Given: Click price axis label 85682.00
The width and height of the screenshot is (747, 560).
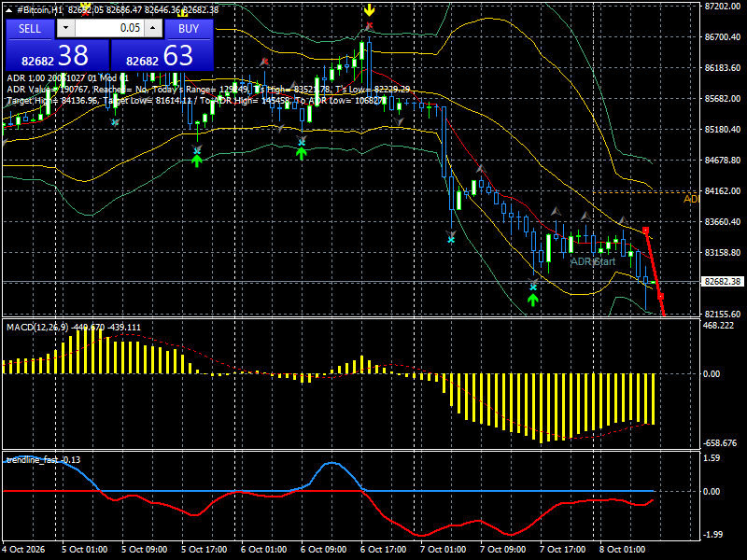Looking at the screenshot, I should pyautogui.click(x=723, y=99).
